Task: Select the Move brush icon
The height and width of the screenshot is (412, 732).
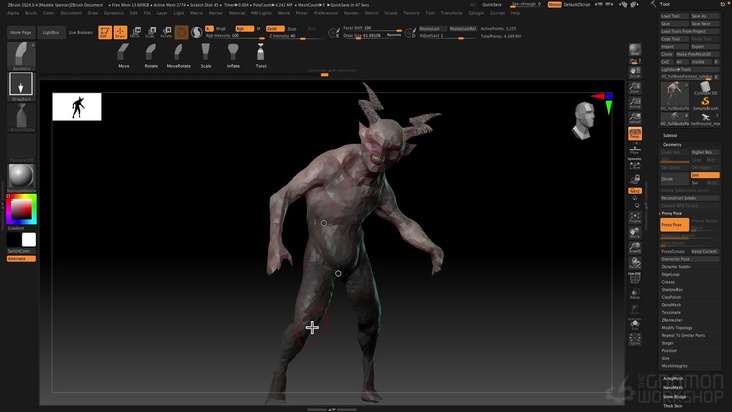Action: point(123,56)
